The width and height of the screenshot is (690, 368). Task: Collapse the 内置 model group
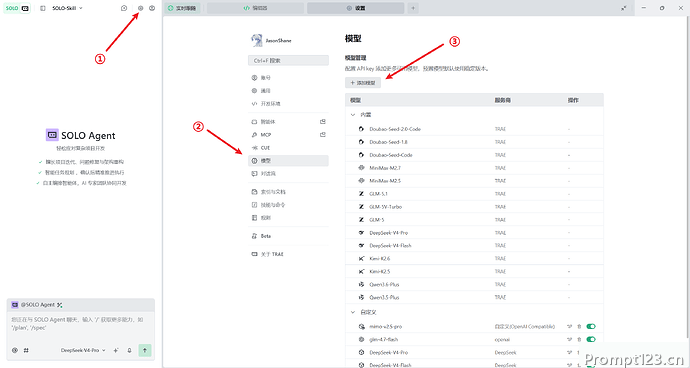(352, 114)
